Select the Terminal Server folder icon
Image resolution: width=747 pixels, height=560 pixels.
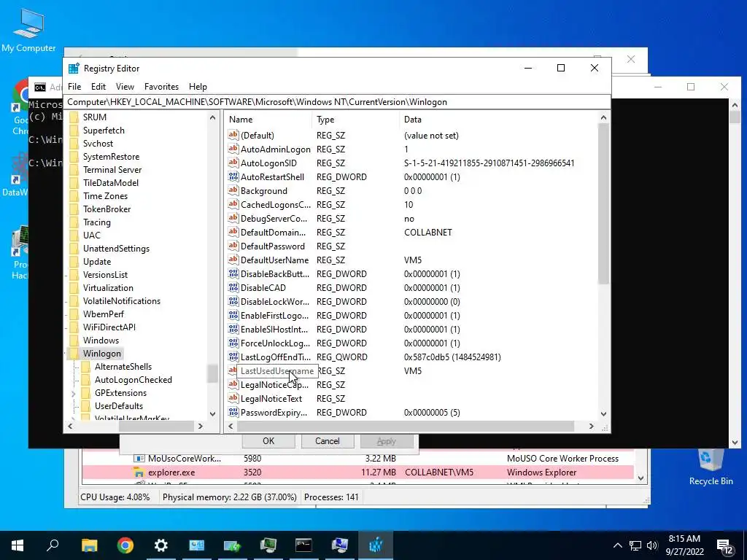(x=74, y=169)
